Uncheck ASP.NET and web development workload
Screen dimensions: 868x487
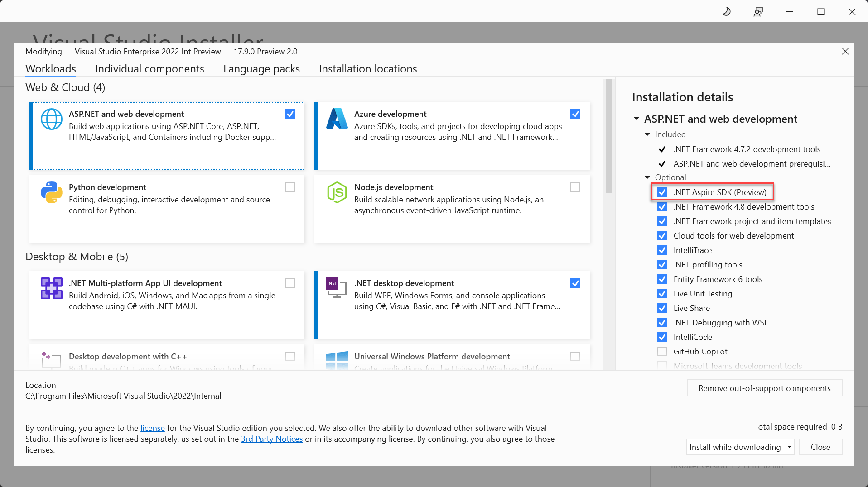(x=290, y=114)
